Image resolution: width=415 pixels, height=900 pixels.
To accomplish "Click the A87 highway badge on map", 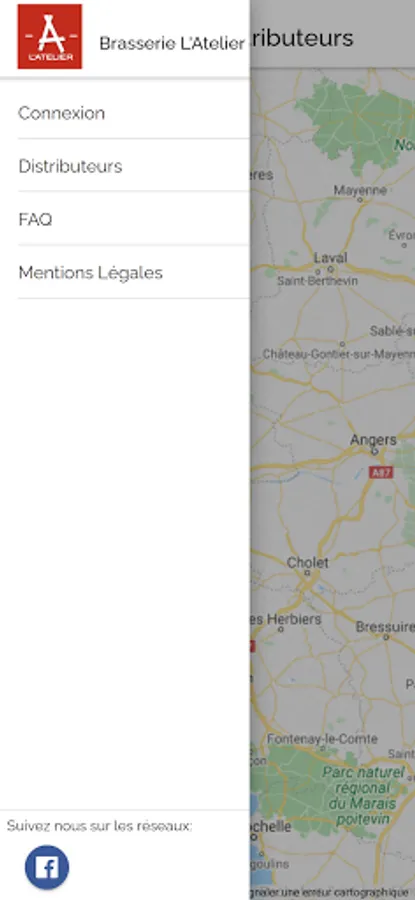I will 381,473.
